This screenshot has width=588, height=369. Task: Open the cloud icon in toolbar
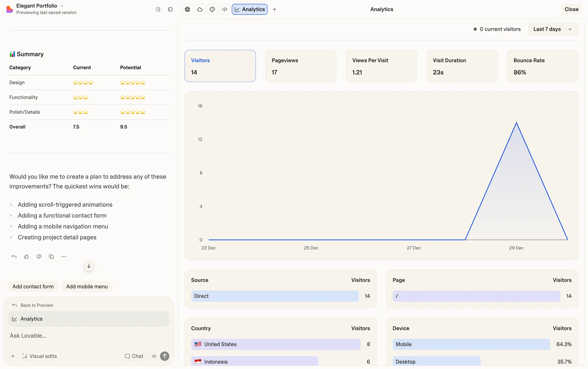[x=200, y=9]
